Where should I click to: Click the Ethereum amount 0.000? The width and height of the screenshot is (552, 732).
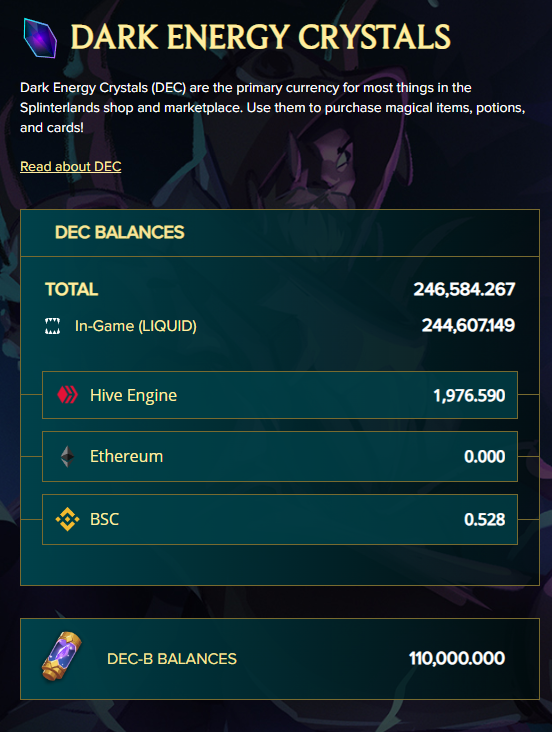(x=485, y=457)
